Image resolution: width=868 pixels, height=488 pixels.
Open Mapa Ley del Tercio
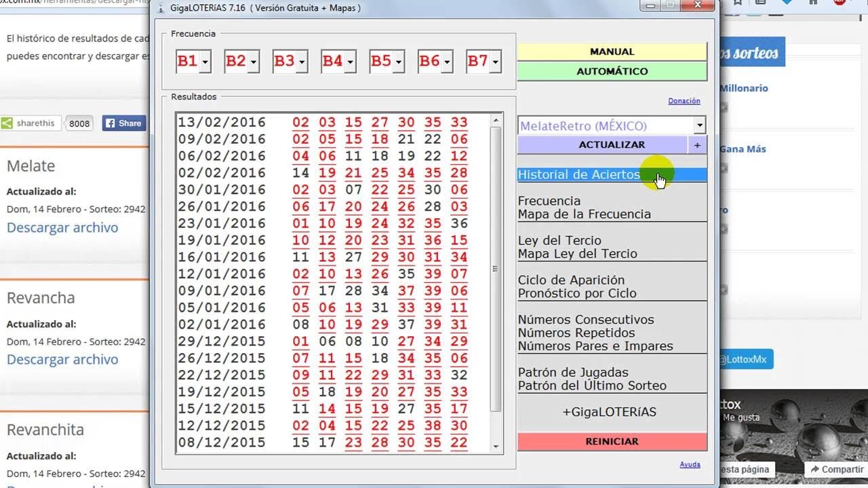[x=578, y=253]
